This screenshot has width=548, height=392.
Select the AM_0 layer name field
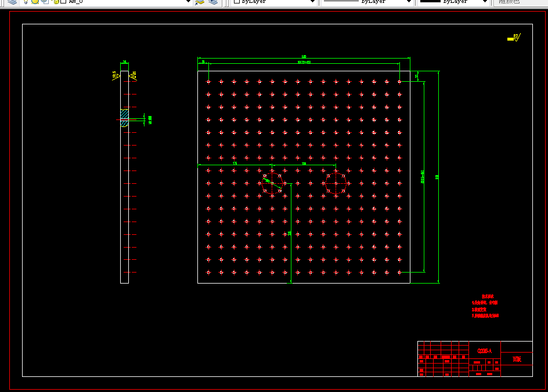76,1
